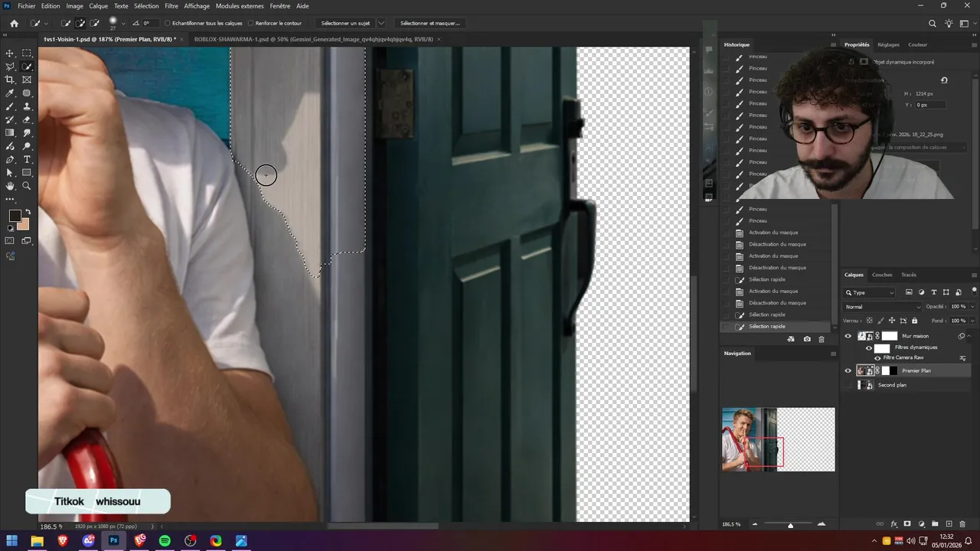Hide the Premier Plan layer

click(848, 370)
